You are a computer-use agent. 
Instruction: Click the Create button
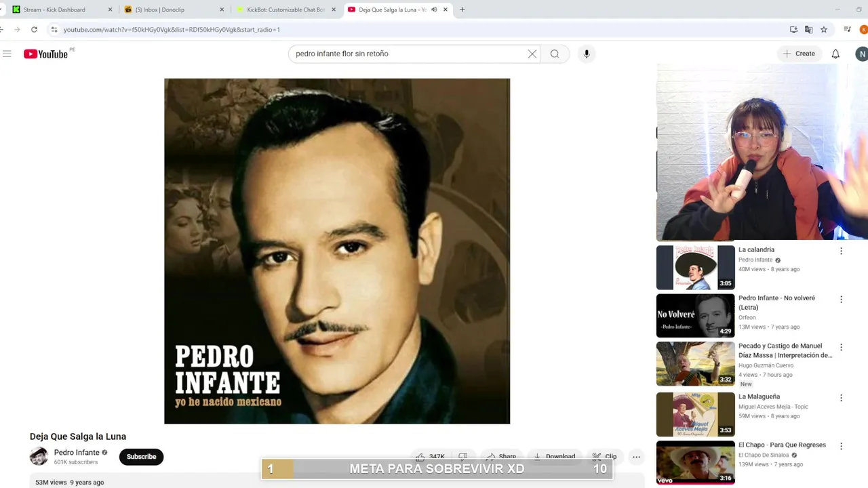coord(799,54)
